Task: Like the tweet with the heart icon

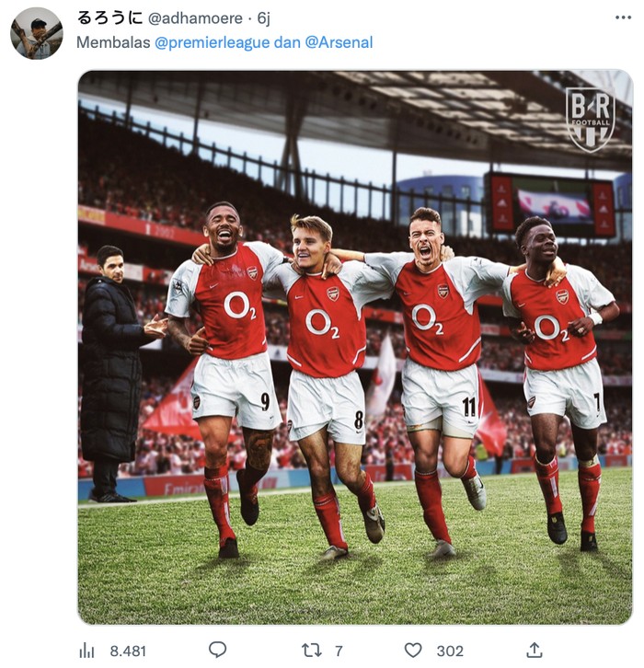Action: coord(414,650)
